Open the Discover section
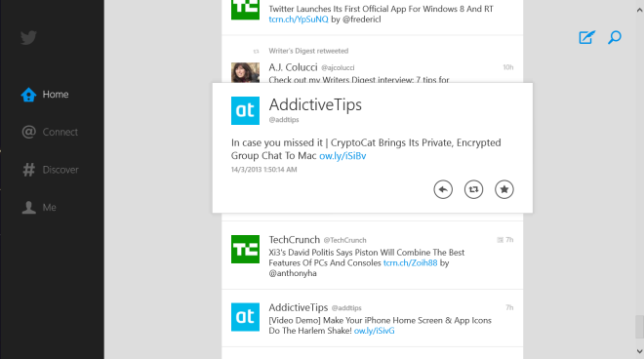Image resolution: width=644 pixels, height=359 pixels. pyautogui.click(x=50, y=170)
